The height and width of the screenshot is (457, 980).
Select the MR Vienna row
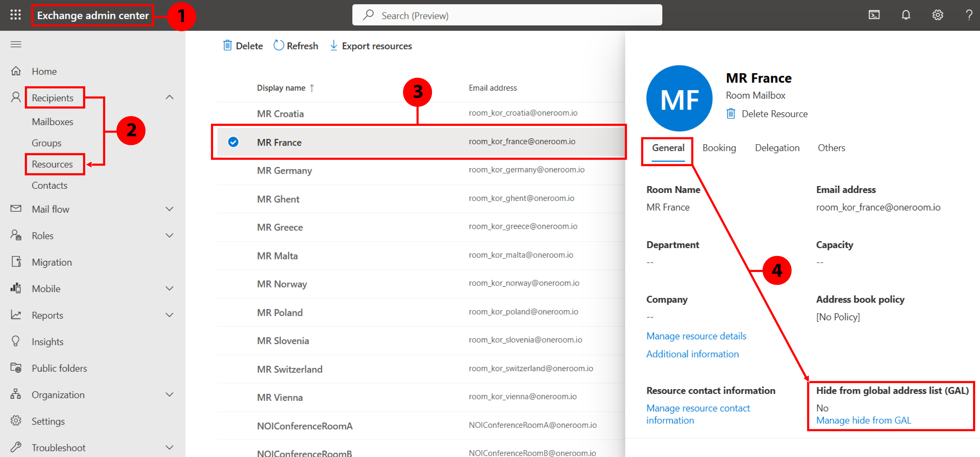pyautogui.click(x=421, y=397)
